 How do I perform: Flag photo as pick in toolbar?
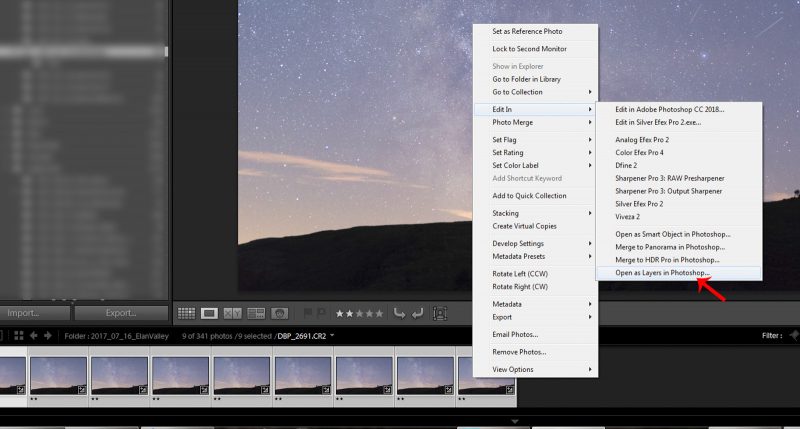tap(308, 313)
